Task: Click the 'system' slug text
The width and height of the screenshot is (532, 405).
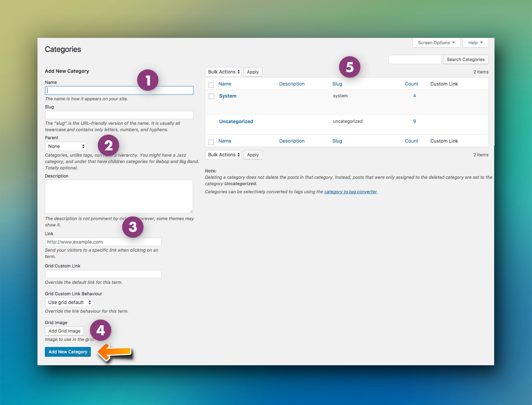Action: pyautogui.click(x=341, y=96)
